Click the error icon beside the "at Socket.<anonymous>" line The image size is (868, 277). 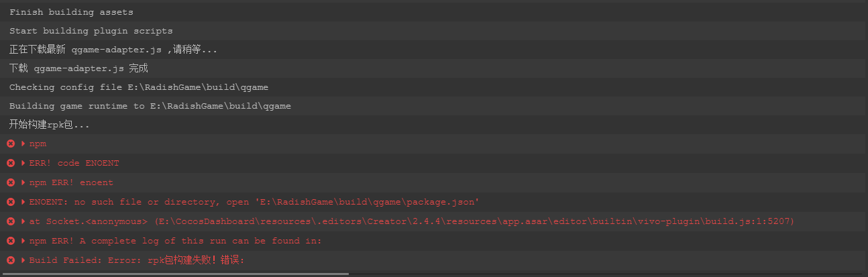[x=10, y=221]
